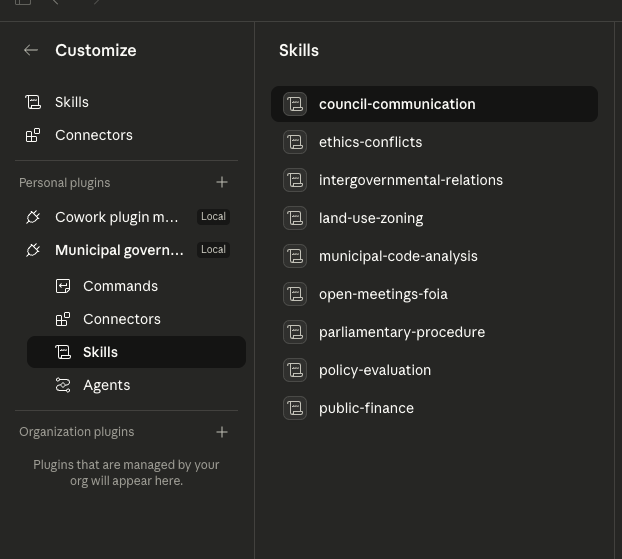Click the Cowork plugin icon
622x559 pixels.
pos(33,217)
